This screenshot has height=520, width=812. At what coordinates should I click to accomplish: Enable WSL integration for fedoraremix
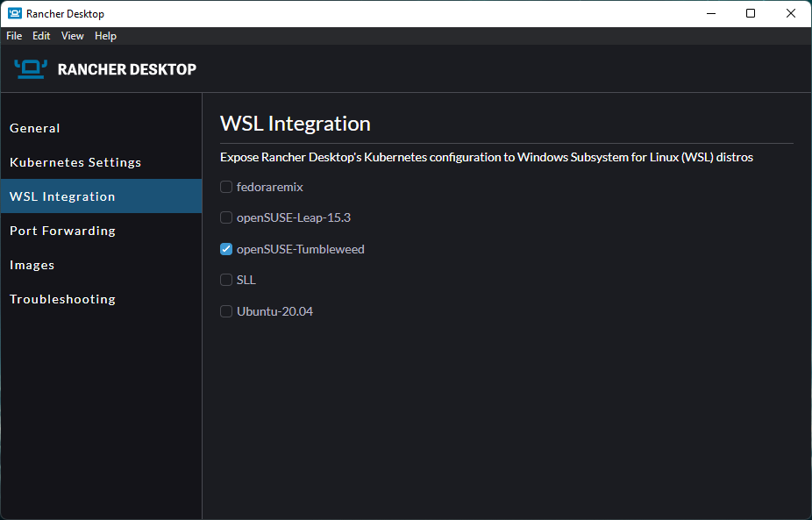click(x=226, y=187)
